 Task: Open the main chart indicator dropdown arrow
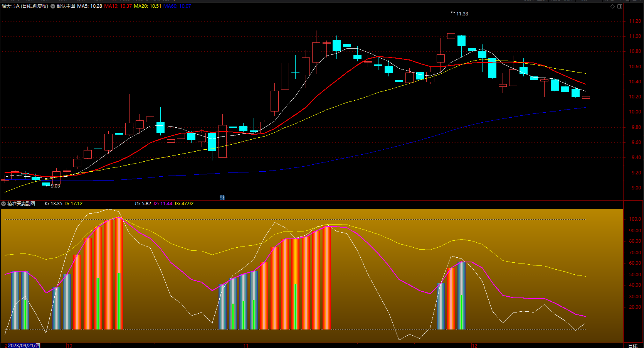53,6
